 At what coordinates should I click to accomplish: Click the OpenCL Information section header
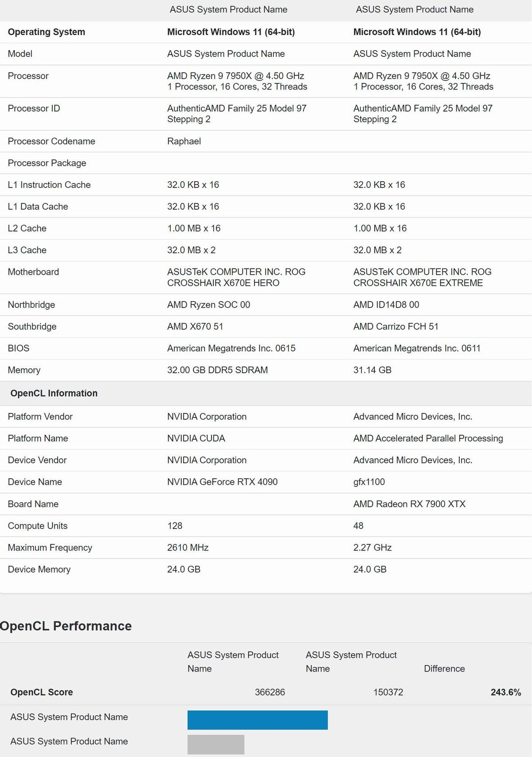click(x=54, y=393)
